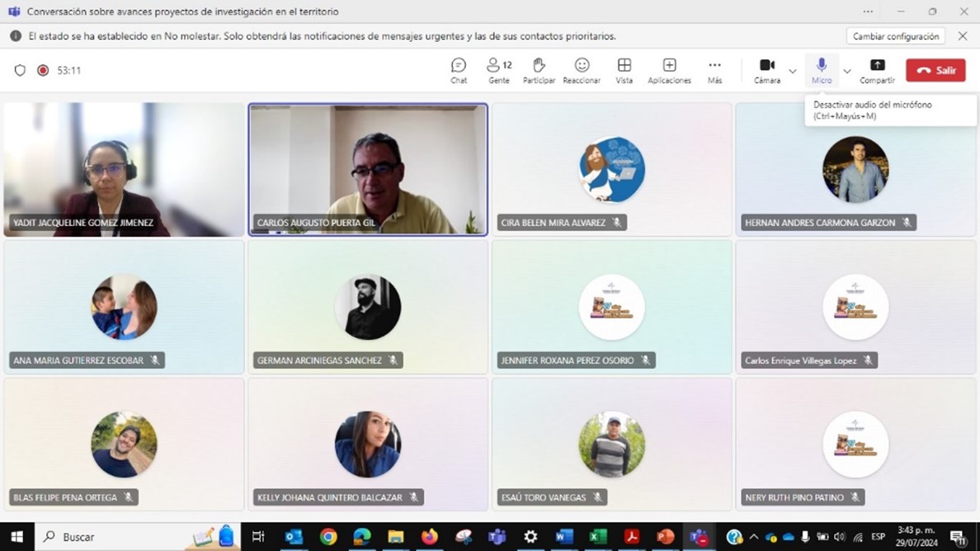The width and height of the screenshot is (980, 551).
Task: Click the shield security icon
Action: [21, 71]
